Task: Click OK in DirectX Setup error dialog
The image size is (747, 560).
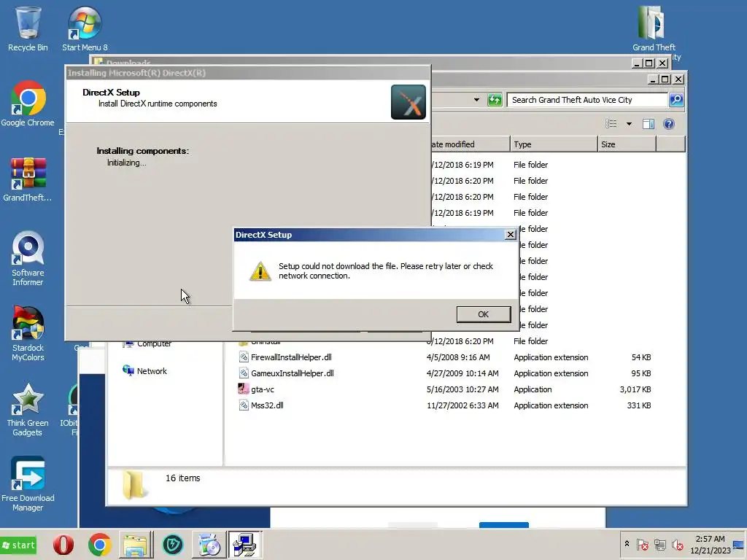Action: [x=483, y=314]
